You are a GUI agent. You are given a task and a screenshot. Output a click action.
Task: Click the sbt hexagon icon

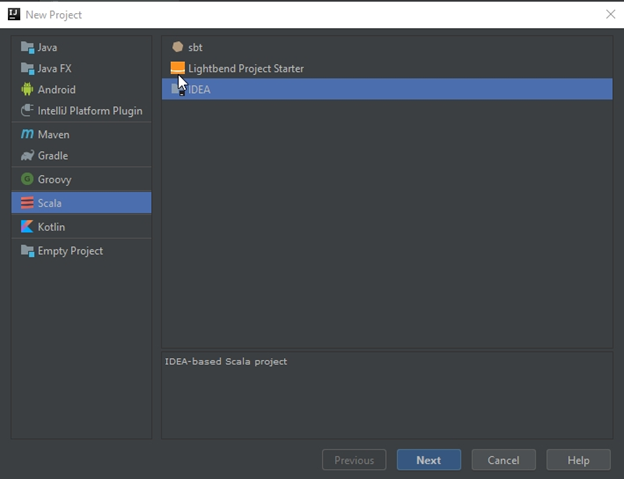(177, 47)
